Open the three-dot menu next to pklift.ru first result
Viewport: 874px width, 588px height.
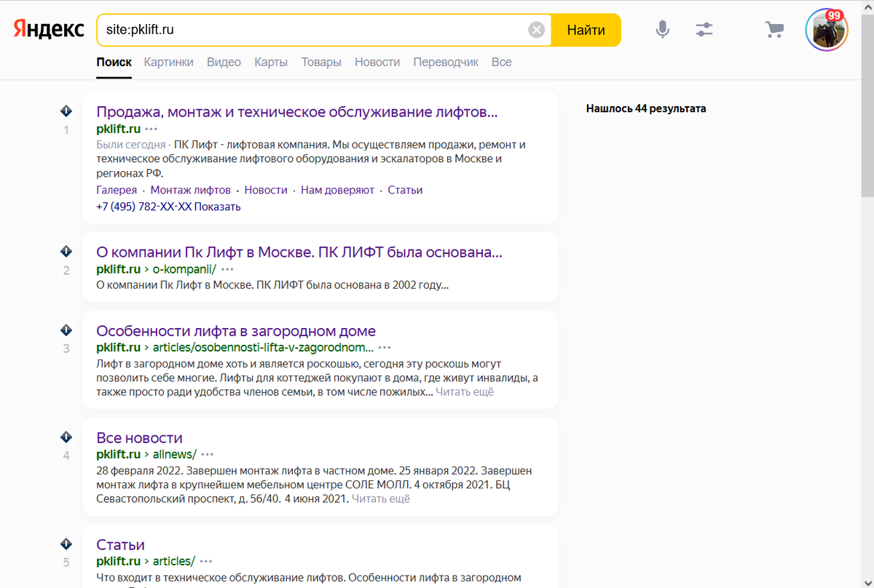click(151, 129)
